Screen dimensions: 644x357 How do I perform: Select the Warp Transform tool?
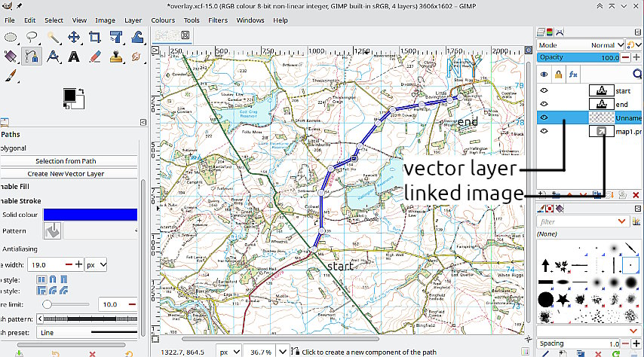[137, 38]
